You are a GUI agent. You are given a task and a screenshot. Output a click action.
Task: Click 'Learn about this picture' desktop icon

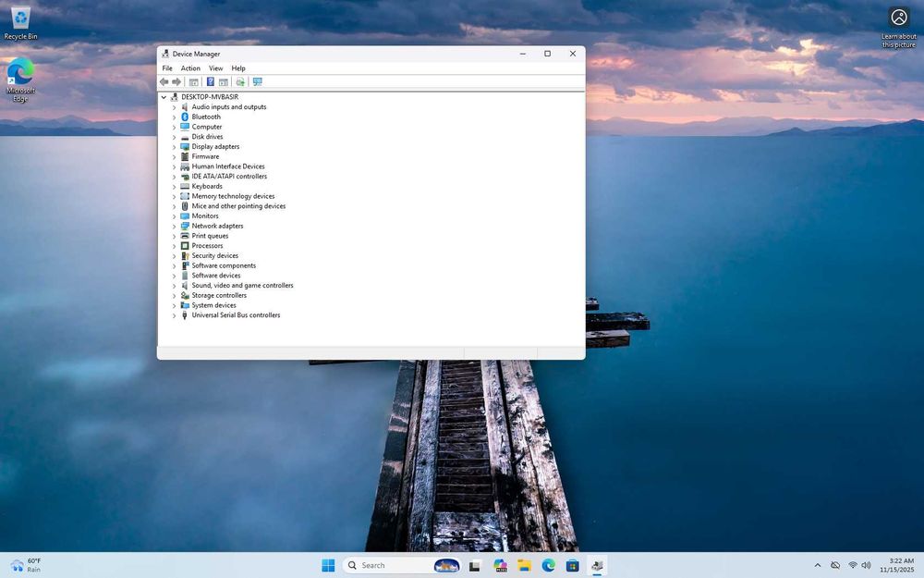tap(899, 27)
